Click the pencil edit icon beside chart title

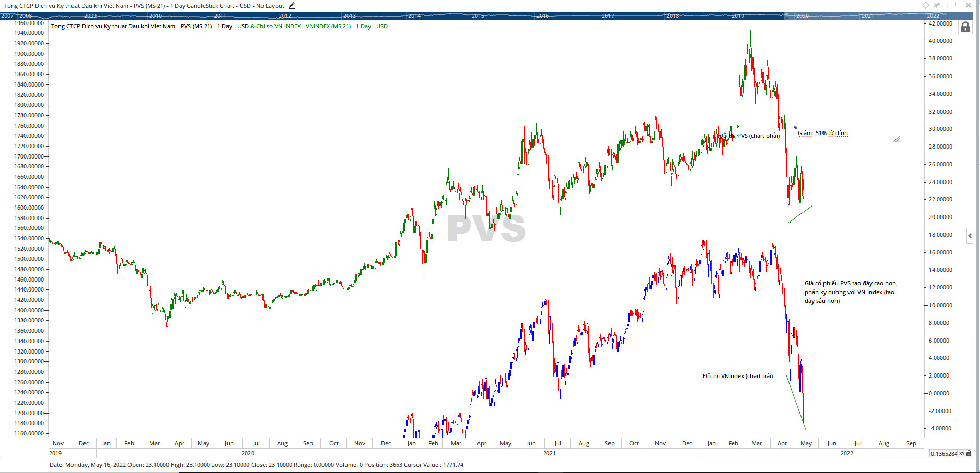point(292,6)
